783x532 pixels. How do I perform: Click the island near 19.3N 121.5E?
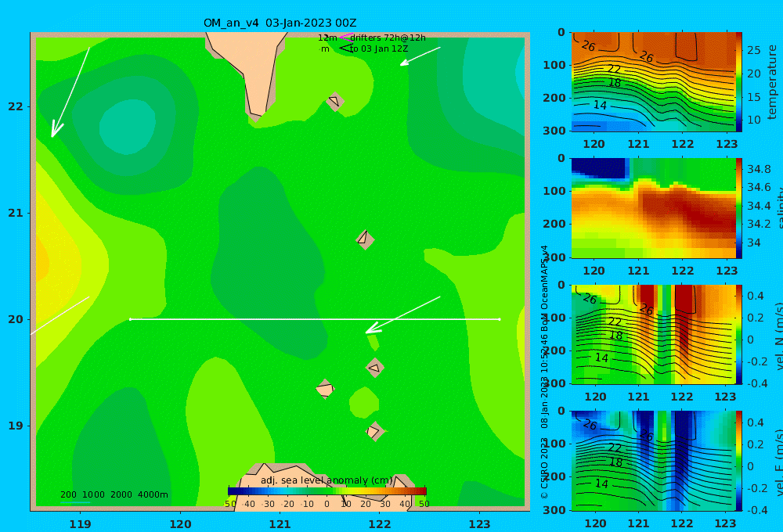click(x=325, y=389)
